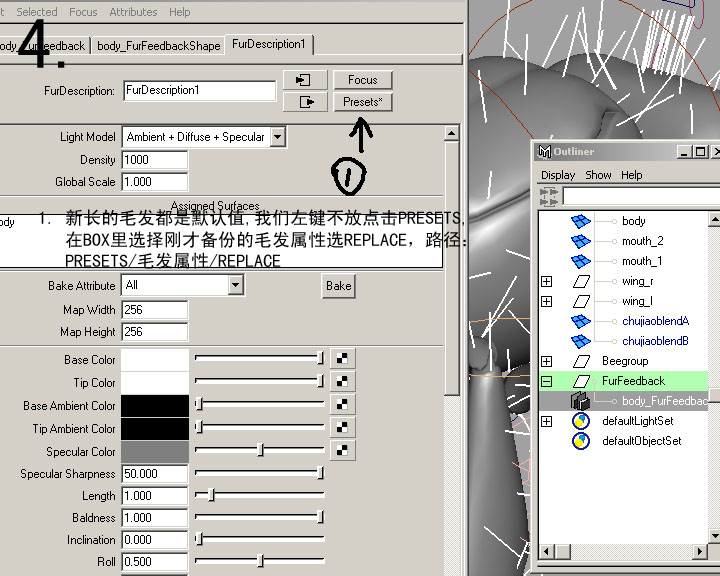Switch to FurDescription1 tab
This screenshot has height=576, width=720.
[x=269, y=44]
